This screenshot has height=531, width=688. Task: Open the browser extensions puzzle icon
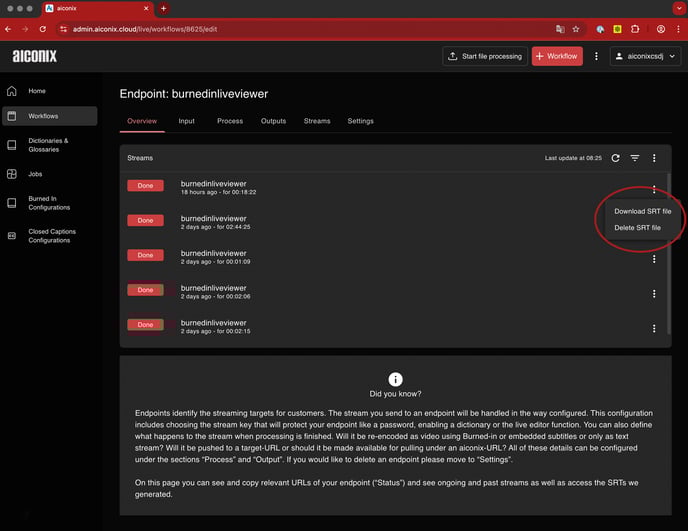pos(634,29)
